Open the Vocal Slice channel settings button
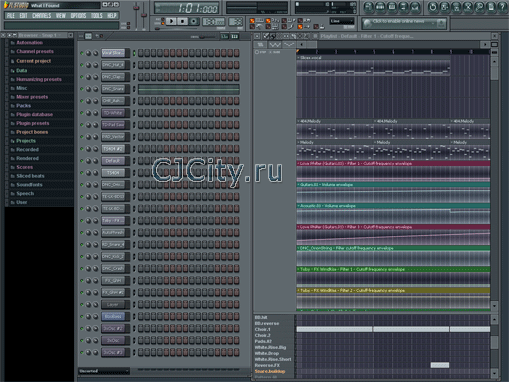The width and height of the screenshot is (509, 382). 113,53
